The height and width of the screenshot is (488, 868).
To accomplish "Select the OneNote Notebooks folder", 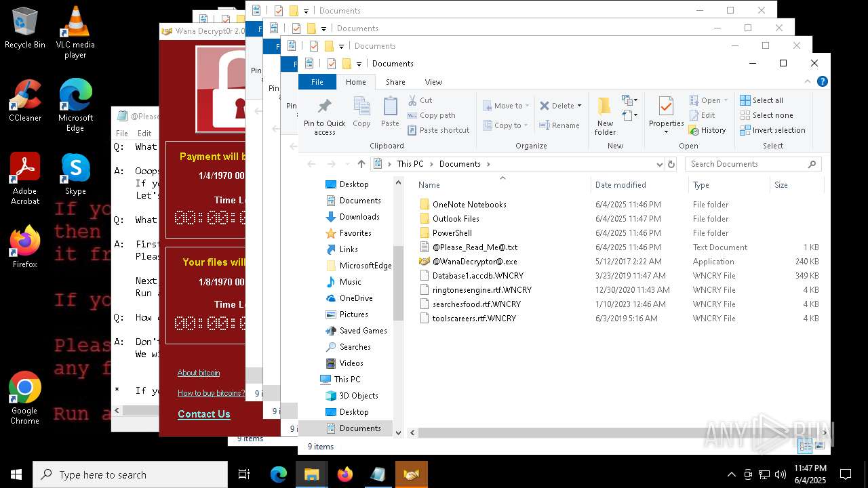I will pyautogui.click(x=469, y=205).
